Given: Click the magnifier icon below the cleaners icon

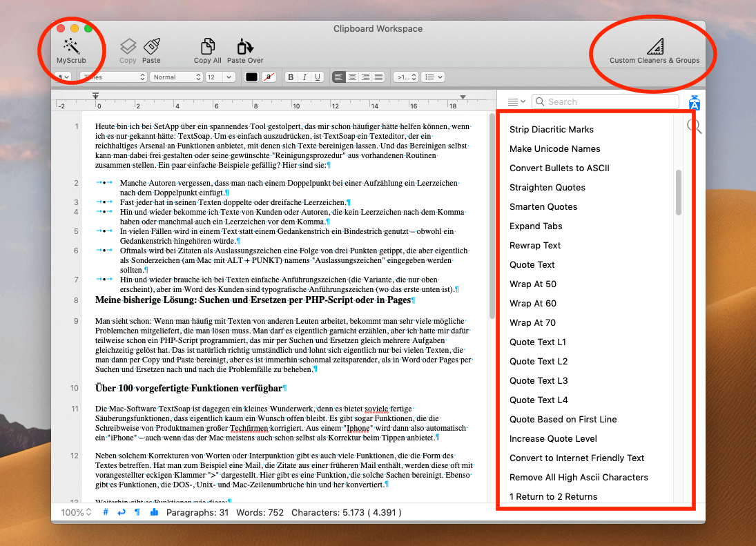Looking at the screenshot, I should (695, 126).
